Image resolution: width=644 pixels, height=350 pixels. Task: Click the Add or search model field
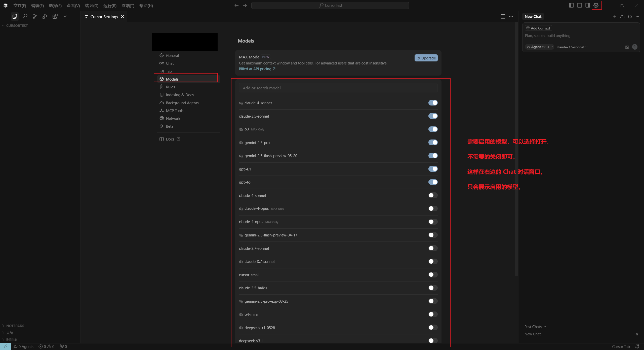click(338, 88)
